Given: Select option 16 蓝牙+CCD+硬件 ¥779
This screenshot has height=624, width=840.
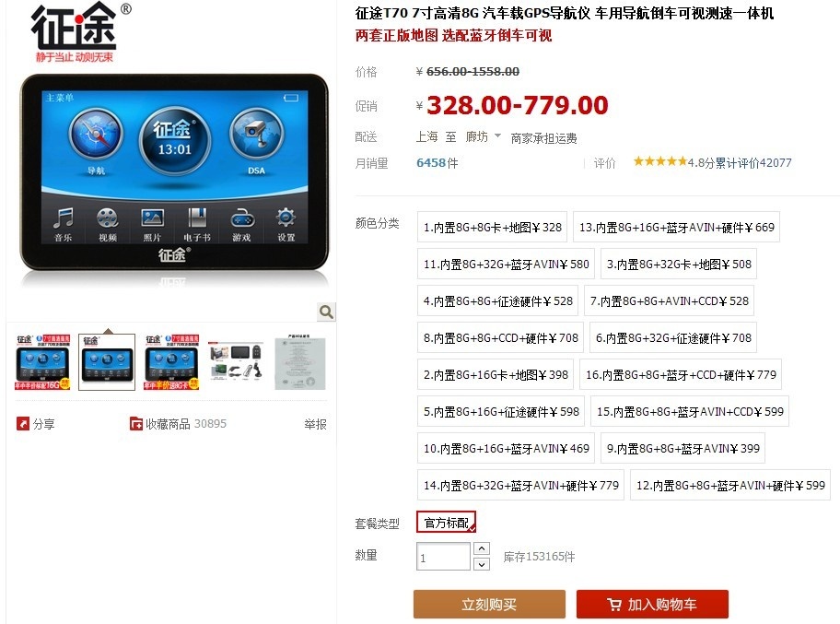Looking at the screenshot, I should point(681,375).
